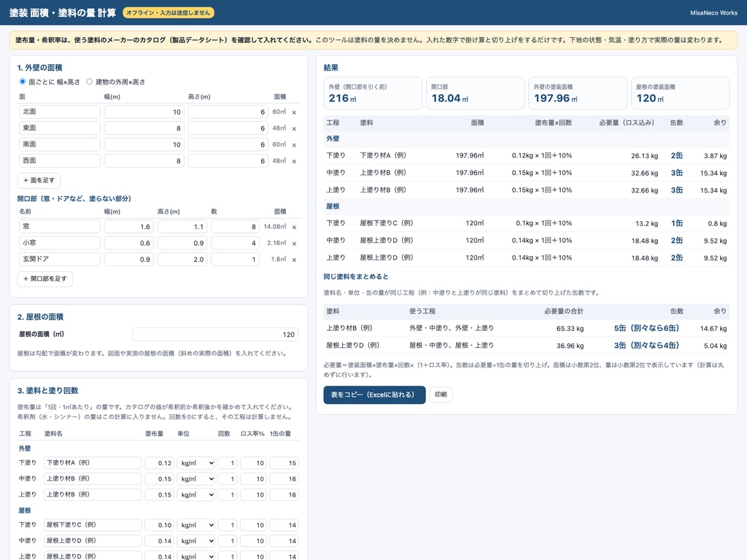Delete the 玄関ドア opening row
The height and width of the screenshot is (560, 747).
(x=294, y=260)
